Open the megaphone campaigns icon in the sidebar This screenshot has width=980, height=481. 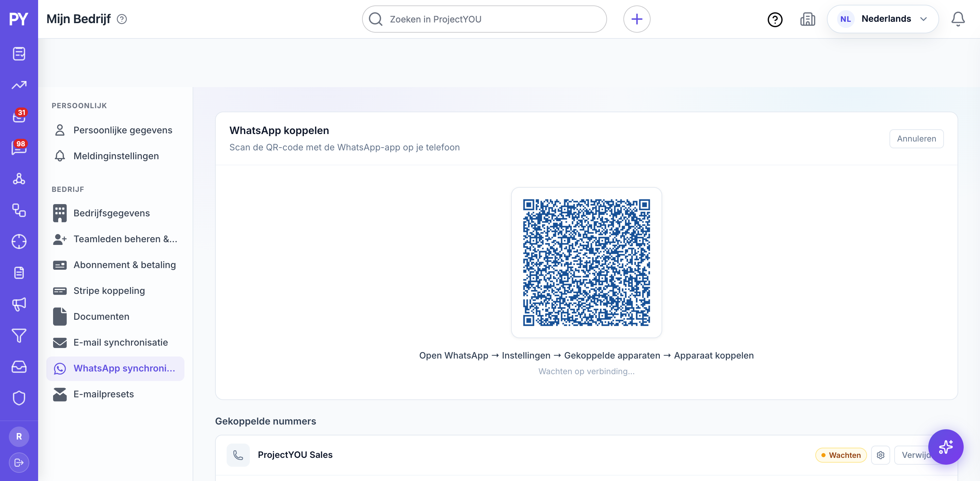[x=19, y=304]
